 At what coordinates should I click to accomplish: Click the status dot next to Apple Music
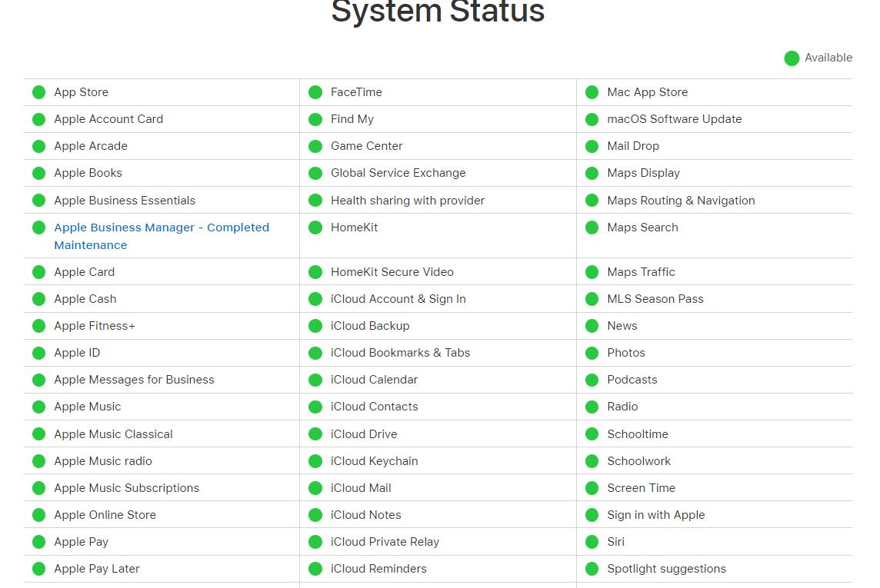[x=38, y=407]
